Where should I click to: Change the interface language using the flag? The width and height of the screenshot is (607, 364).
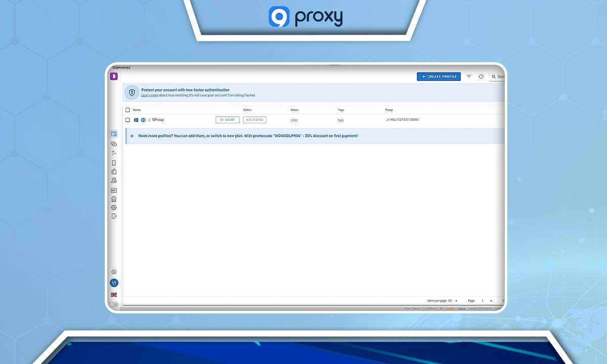(114, 294)
